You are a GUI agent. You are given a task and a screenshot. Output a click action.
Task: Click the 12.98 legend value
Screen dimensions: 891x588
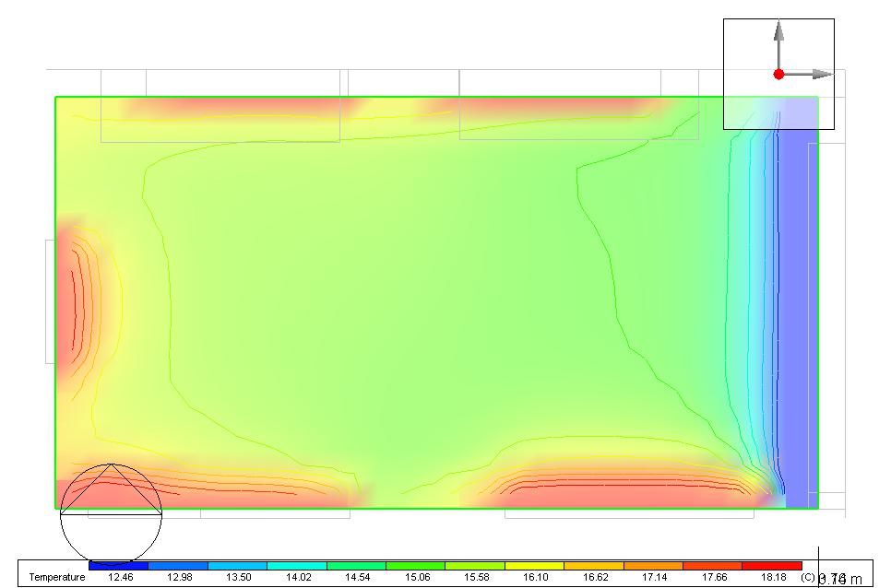pyautogui.click(x=180, y=577)
